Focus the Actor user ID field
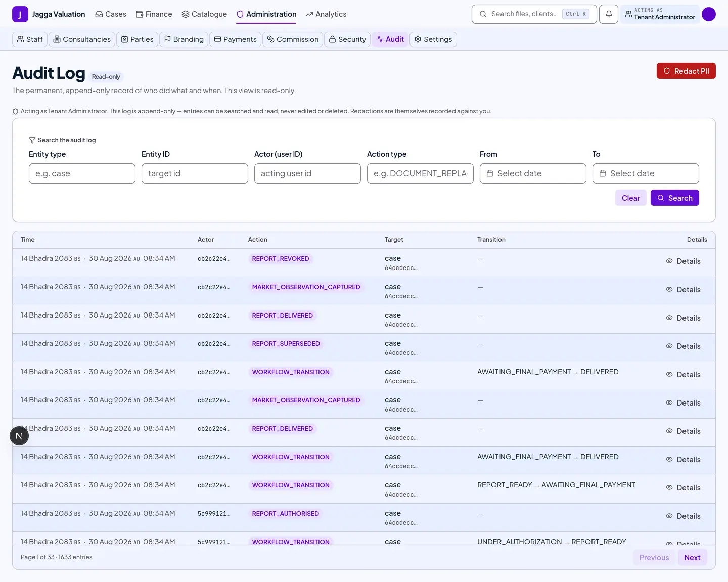The height and width of the screenshot is (582, 728). pos(307,173)
